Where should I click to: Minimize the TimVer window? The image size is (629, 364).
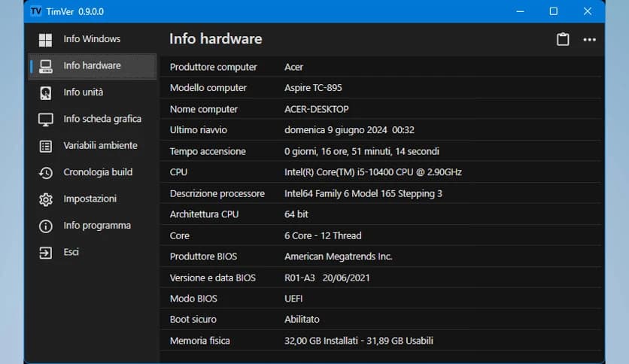pos(520,11)
